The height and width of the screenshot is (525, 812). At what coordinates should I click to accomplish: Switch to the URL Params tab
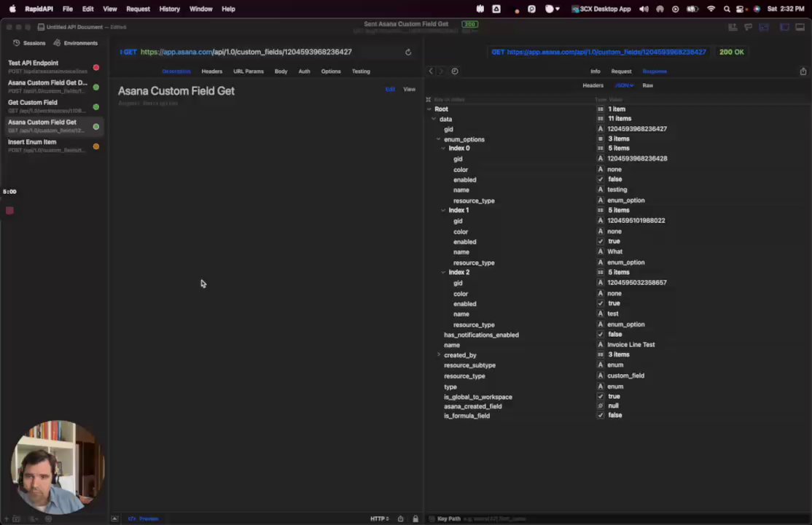tap(249, 71)
